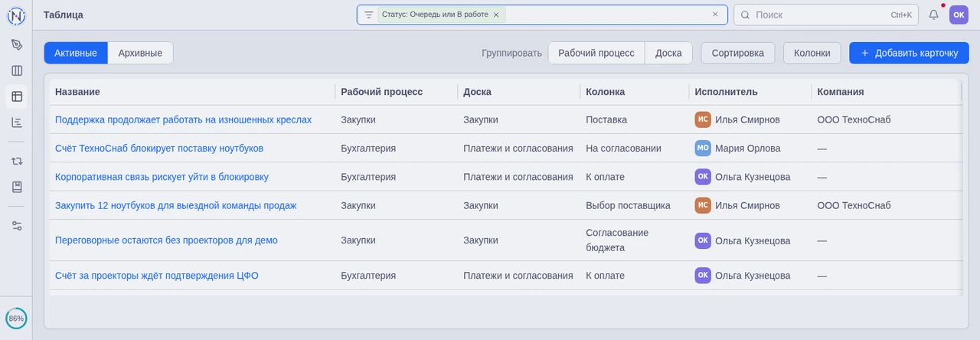The width and height of the screenshot is (980, 340).
Task: Click the Таблица page title
Action: (64, 15)
